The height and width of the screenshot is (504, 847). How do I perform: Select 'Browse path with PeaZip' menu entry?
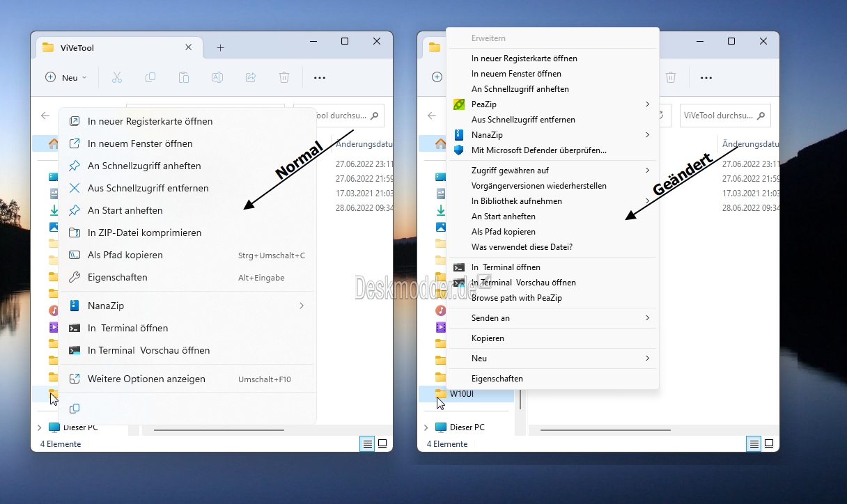(x=553, y=298)
